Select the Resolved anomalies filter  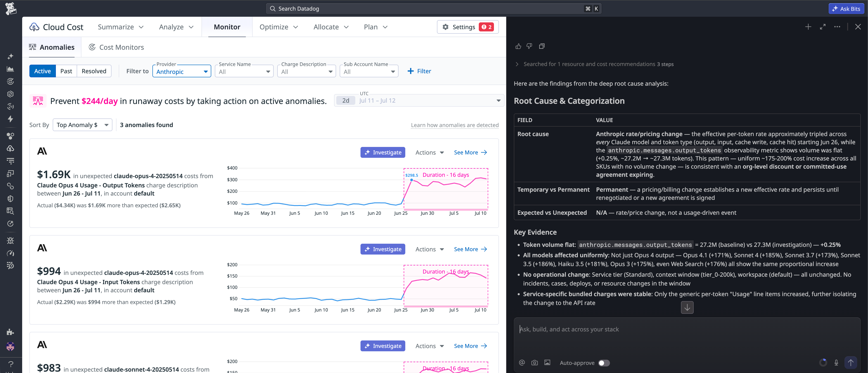[x=94, y=71]
